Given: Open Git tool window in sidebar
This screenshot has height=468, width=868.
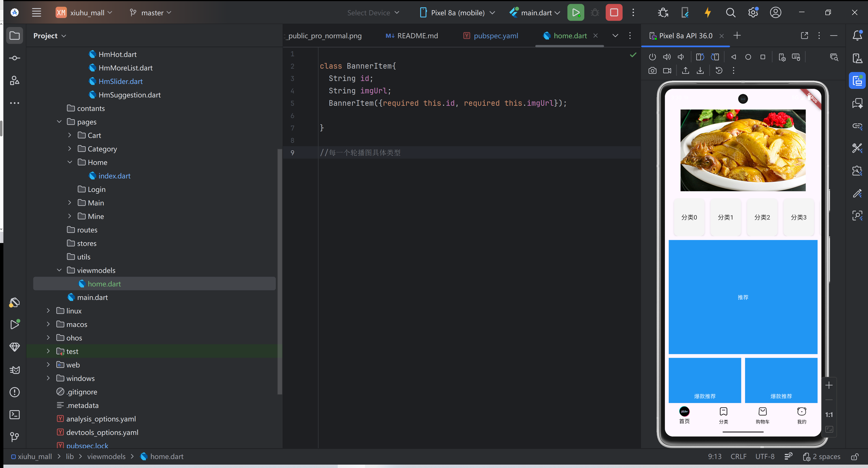Looking at the screenshot, I should (x=14, y=437).
